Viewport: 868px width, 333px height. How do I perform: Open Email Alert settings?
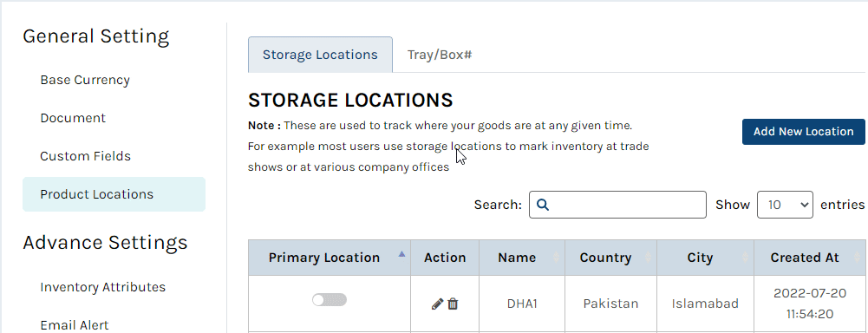75,324
